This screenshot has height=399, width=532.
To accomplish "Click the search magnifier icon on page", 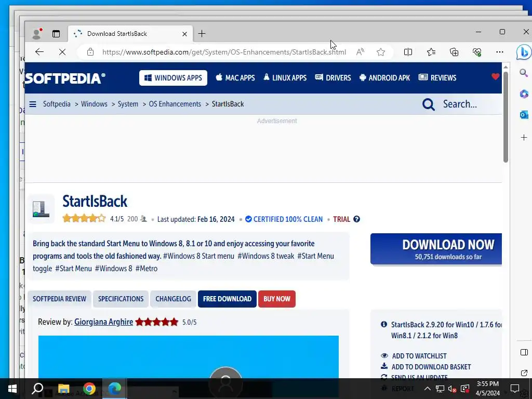I will coord(429,104).
